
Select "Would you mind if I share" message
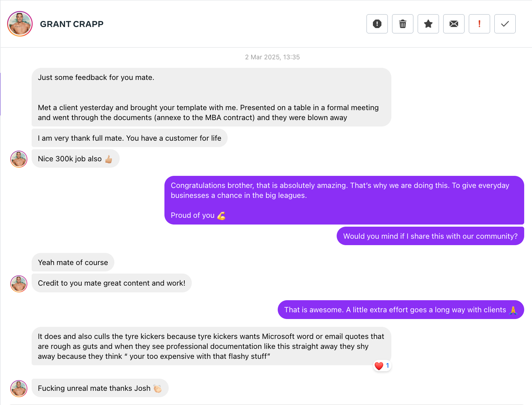tap(430, 236)
